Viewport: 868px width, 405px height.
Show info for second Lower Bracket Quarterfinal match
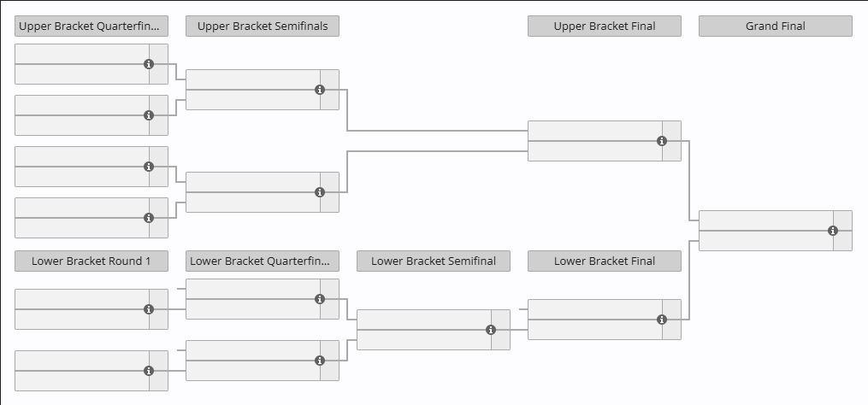pos(320,361)
